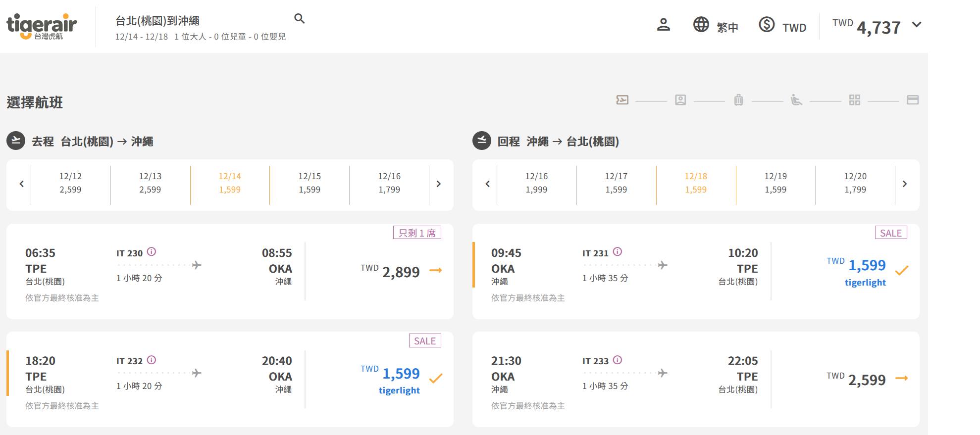Image resolution: width=980 pixels, height=435 pixels.
Task: Select outbound date 12/15 tab
Action: [309, 183]
